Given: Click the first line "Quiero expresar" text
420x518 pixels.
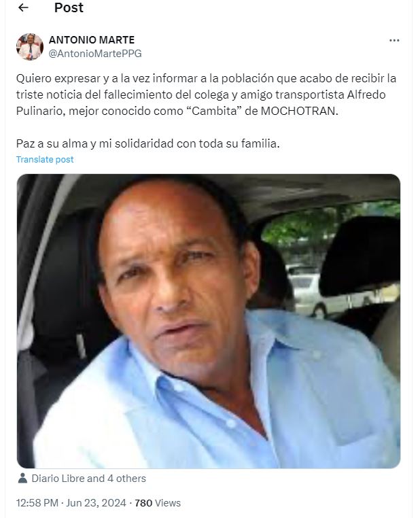Looking at the screenshot, I should click(207, 79).
